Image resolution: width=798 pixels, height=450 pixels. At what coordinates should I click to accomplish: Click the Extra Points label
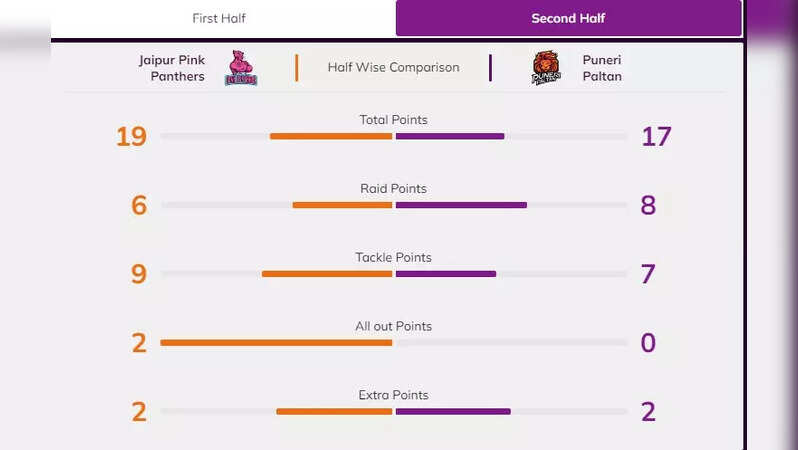pyautogui.click(x=393, y=395)
